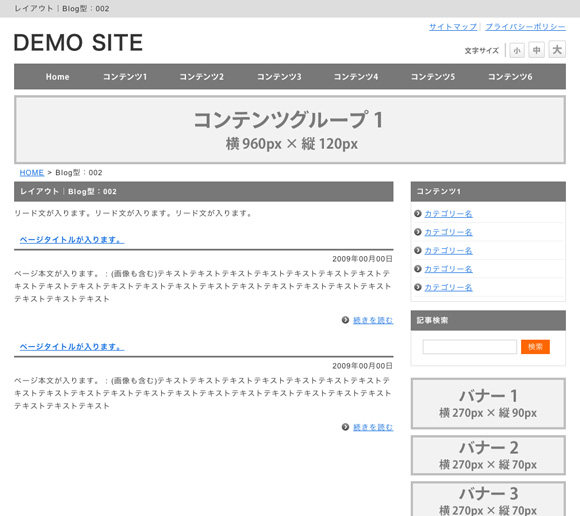Click the バナー 1 banner image
This screenshot has height=516, width=580.
(488, 404)
